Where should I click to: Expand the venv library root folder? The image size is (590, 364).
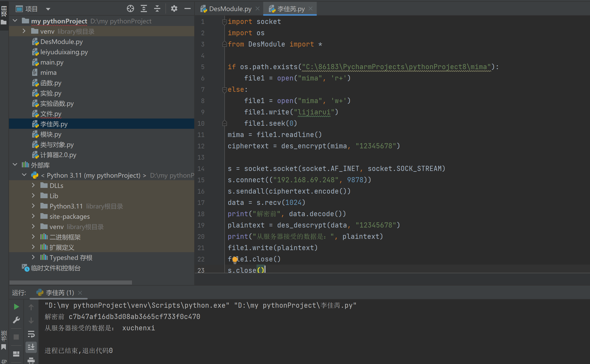tap(24, 31)
